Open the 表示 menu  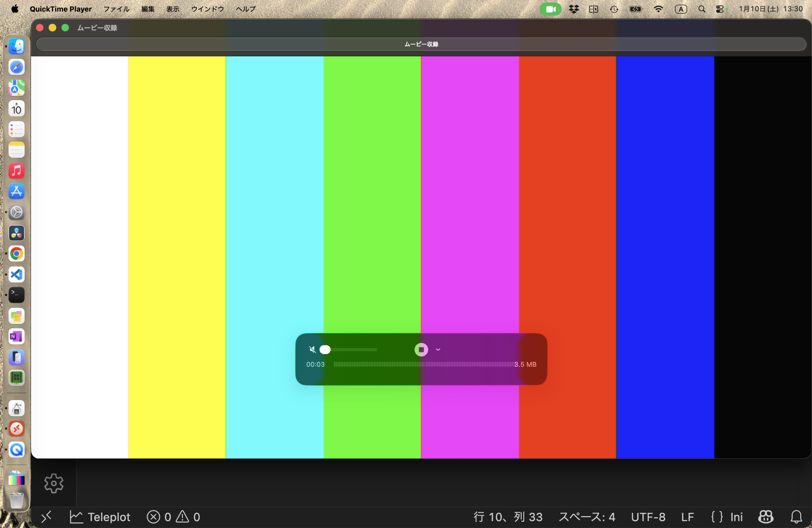click(x=173, y=9)
